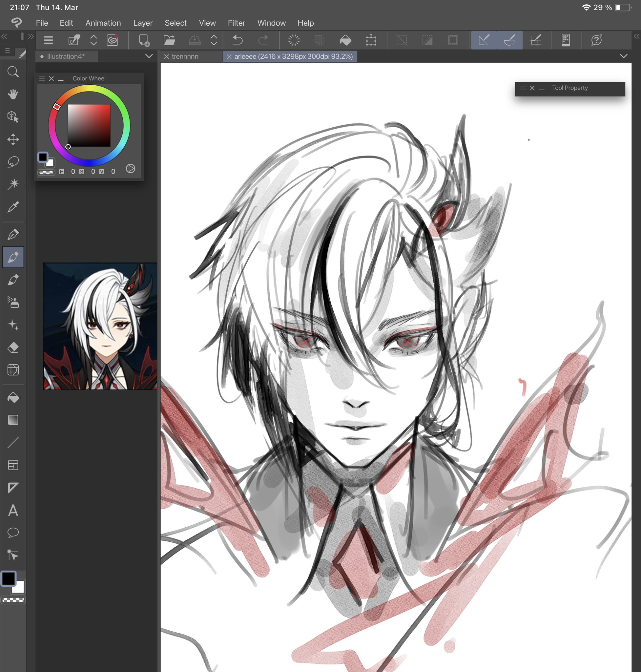641x672 pixels.
Task: Select the Eraser tool
Action: [13, 347]
